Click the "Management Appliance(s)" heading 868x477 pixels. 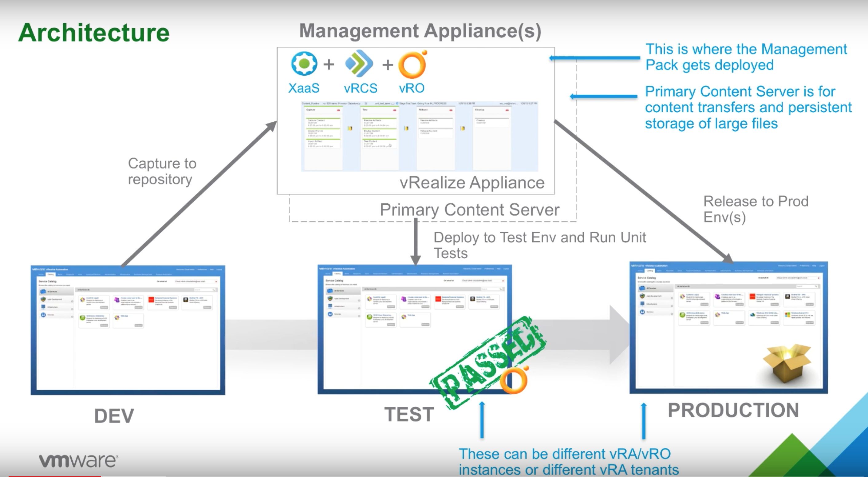(420, 31)
